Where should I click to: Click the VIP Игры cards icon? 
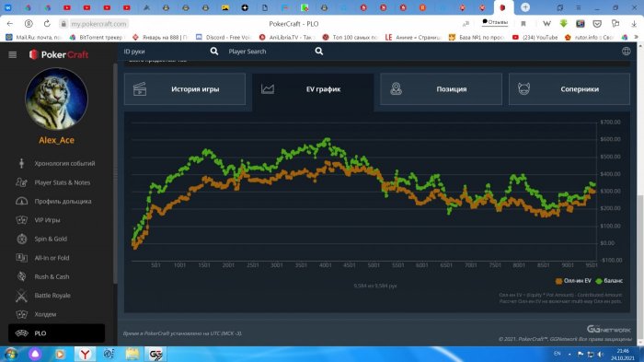point(21,220)
